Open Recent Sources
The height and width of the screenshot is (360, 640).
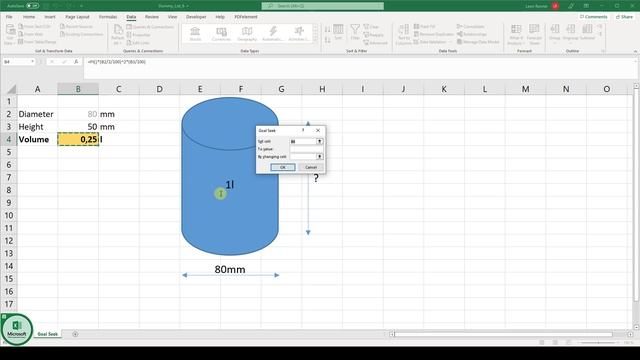click(76, 27)
